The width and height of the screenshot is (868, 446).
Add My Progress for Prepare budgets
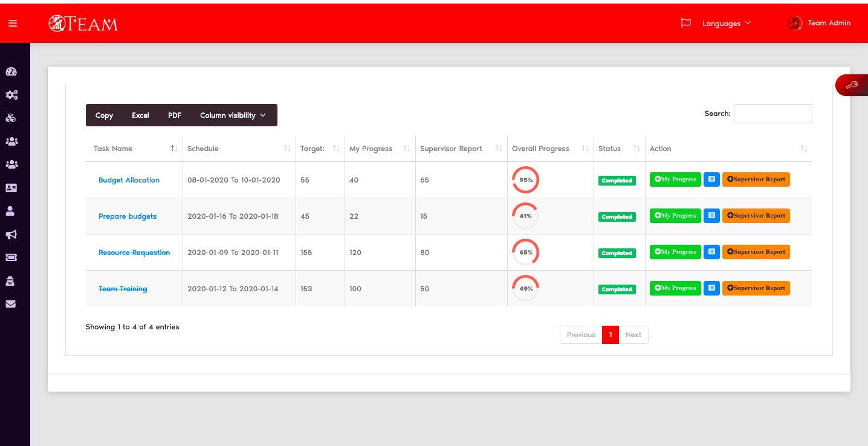[675, 216]
